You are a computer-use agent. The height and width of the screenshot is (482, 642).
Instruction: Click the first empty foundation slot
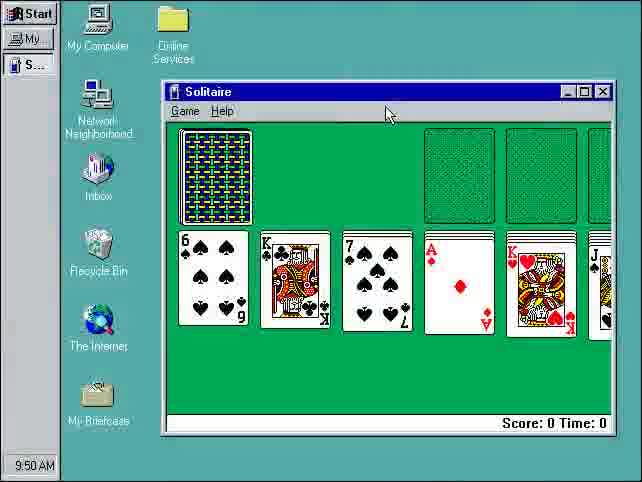459,176
